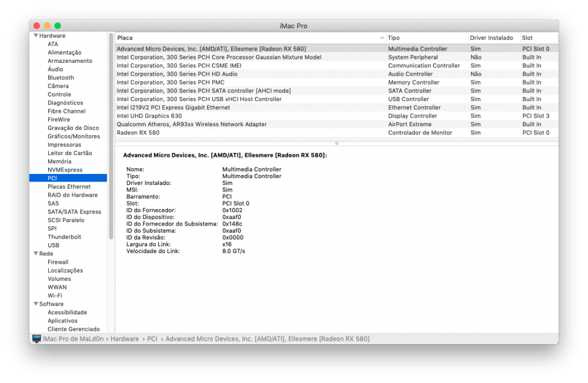
Task: Open Armazenamento in the sidebar
Action: coord(70,61)
